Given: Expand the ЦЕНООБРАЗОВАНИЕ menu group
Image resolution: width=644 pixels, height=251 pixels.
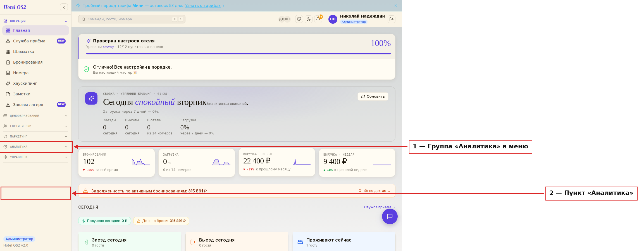Looking at the screenshot, I should pos(35,116).
